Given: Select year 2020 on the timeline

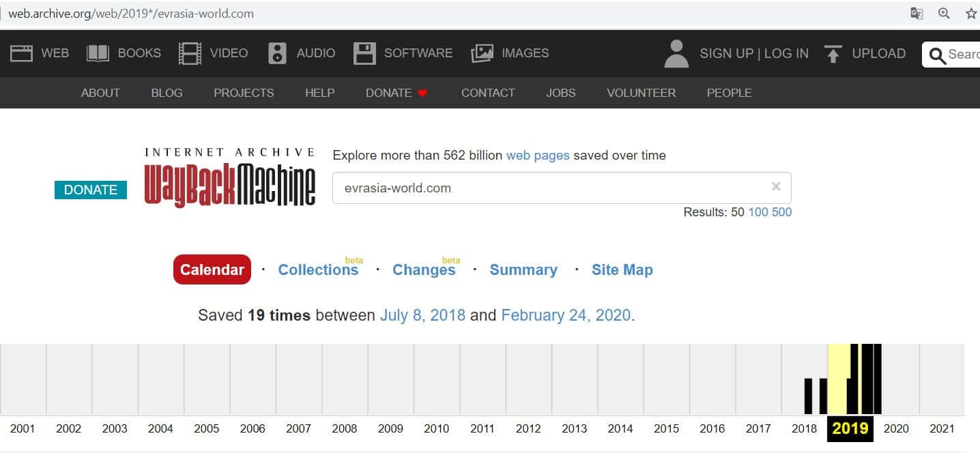Looking at the screenshot, I should tap(896, 428).
